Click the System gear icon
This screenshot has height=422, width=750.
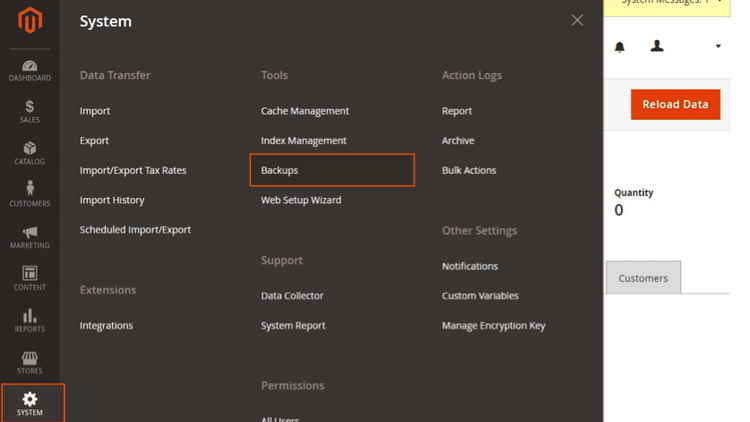30,399
